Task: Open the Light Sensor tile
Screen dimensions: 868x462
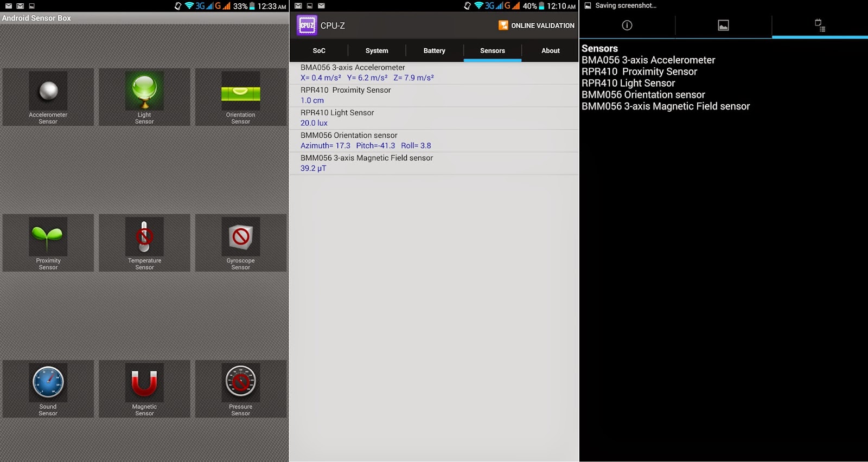Action: coord(144,97)
